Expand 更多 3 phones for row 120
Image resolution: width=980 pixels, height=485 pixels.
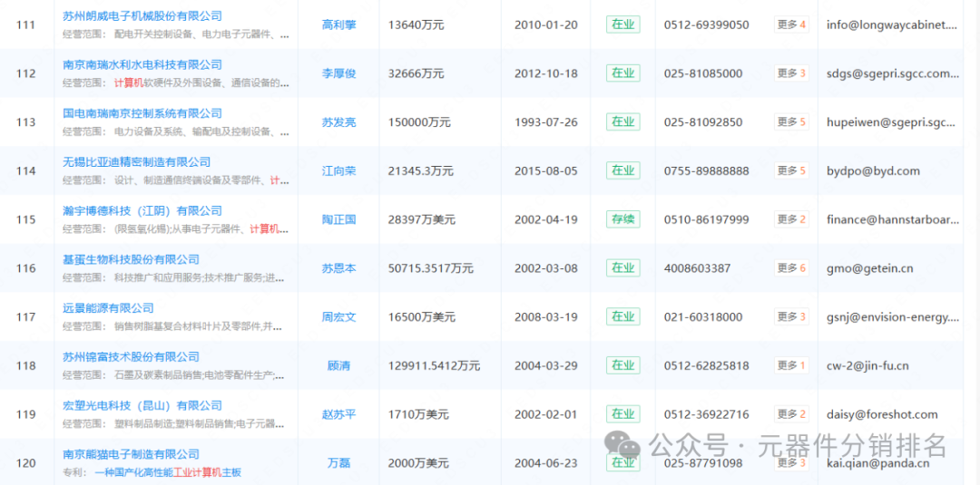point(791,463)
